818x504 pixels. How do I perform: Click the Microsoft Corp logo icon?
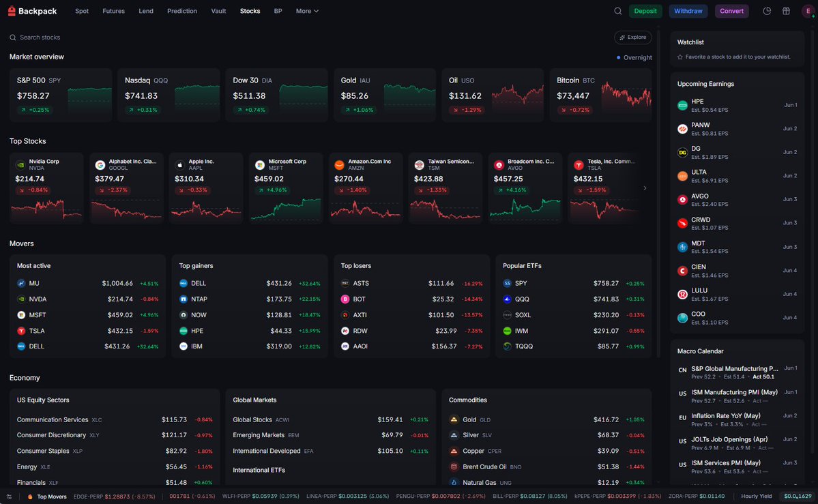coord(260,165)
